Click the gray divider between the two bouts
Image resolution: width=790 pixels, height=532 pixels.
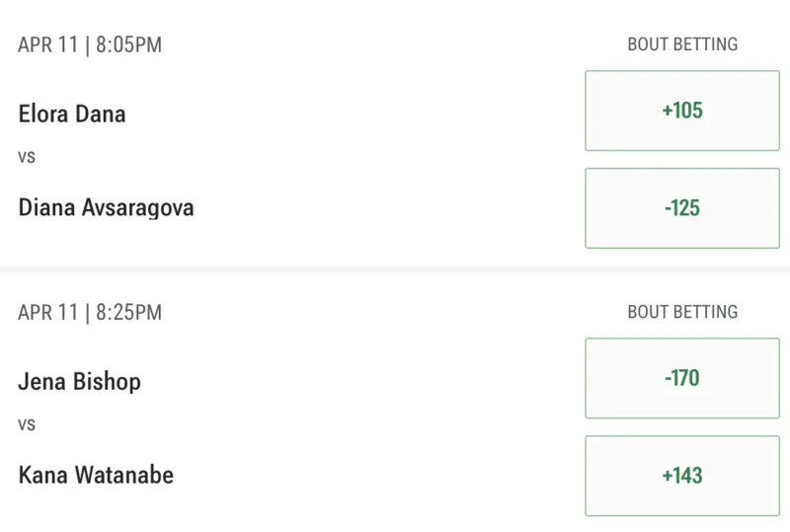click(395, 268)
